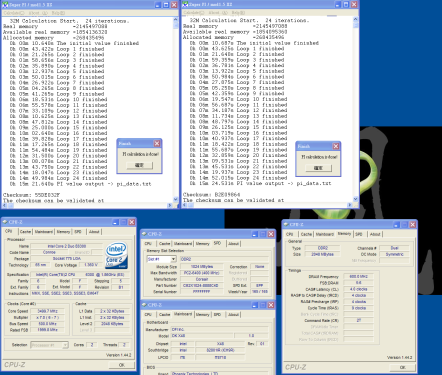Minimize the CPU-Z Memory window
442x375 pixels.
click(396, 225)
